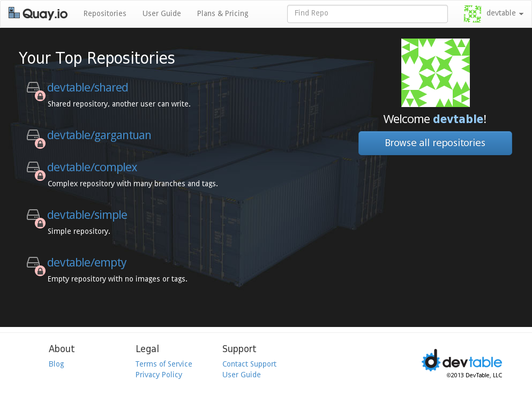Screen dimensions: 532x411
Task: Open the Privacy Policy link
Action: click(x=159, y=375)
